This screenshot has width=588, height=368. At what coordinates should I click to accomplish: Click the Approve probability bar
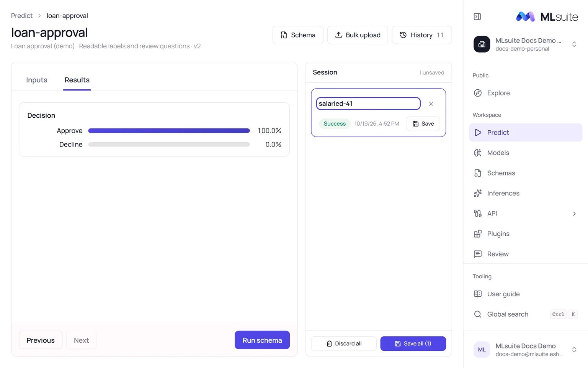[x=169, y=131]
